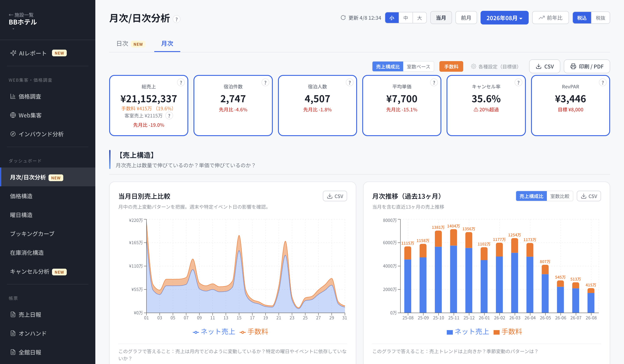Click the 26-08 bar in monthly chart

click(x=591, y=300)
